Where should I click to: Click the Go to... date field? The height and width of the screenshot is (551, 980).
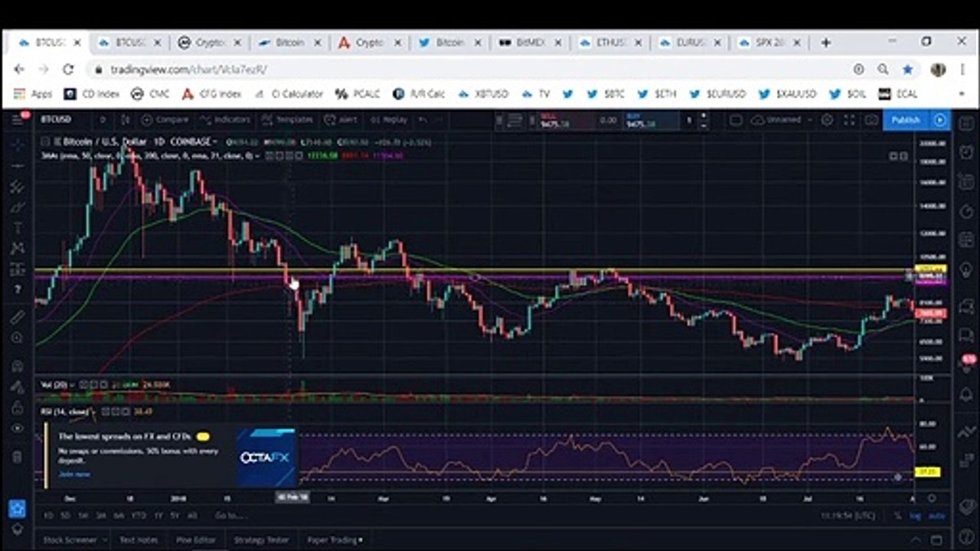click(230, 516)
